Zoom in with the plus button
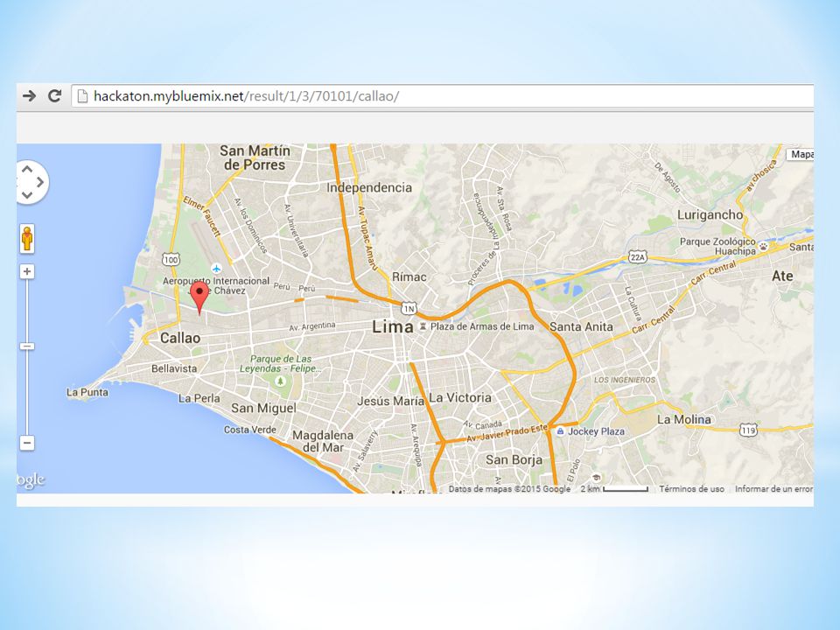840x630 pixels. click(27, 271)
